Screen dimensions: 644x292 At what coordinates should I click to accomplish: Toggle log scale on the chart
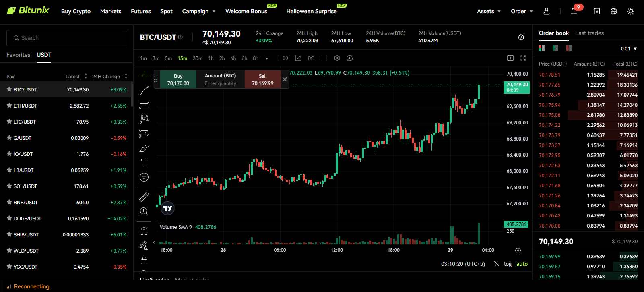(508, 264)
